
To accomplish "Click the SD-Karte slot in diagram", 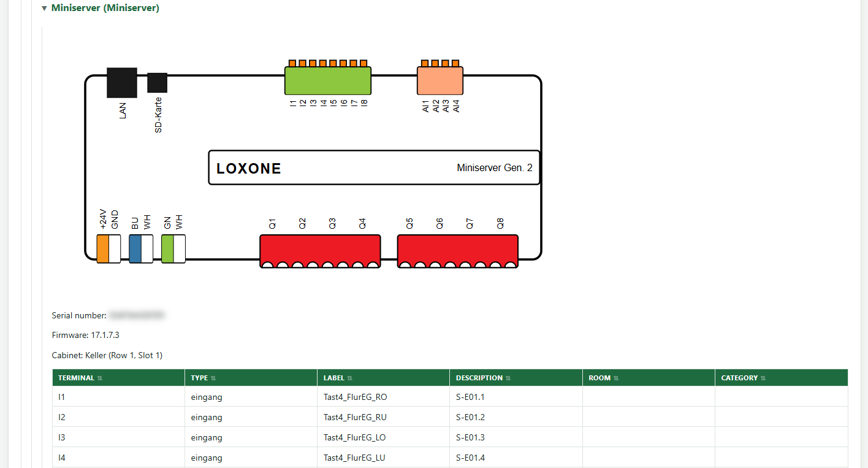I will point(158,83).
